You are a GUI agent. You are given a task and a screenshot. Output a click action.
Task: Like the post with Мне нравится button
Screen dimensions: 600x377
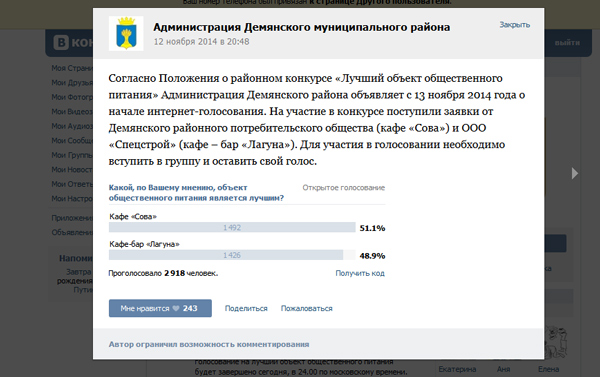point(160,308)
